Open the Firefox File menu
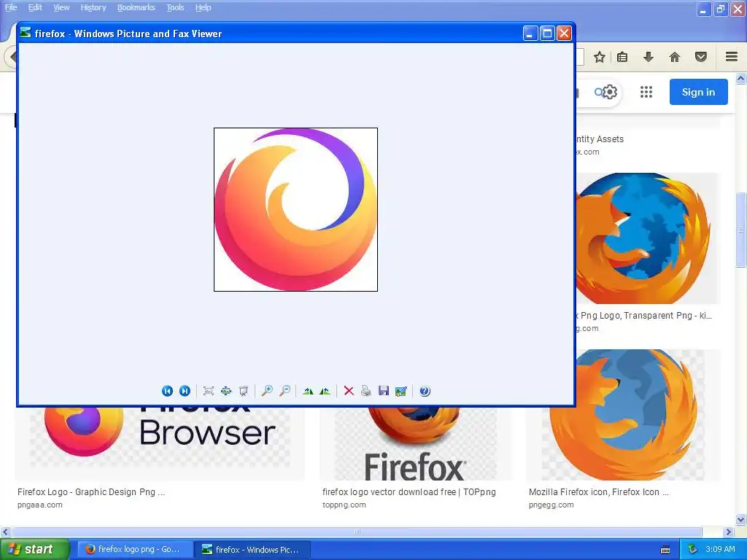747x560 pixels. click(11, 7)
